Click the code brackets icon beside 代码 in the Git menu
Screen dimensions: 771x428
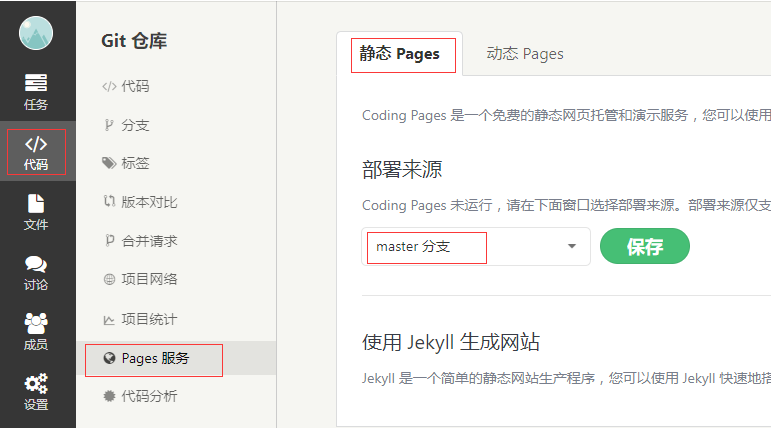[x=109, y=87]
